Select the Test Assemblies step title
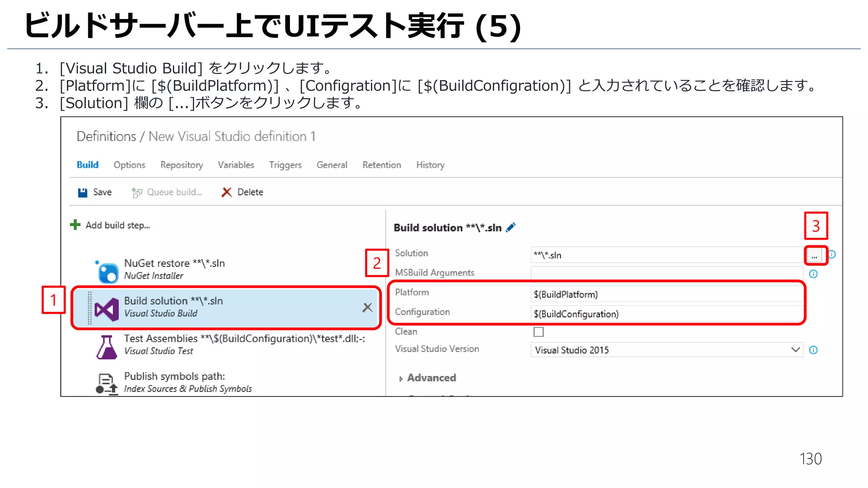 pos(245,338)
